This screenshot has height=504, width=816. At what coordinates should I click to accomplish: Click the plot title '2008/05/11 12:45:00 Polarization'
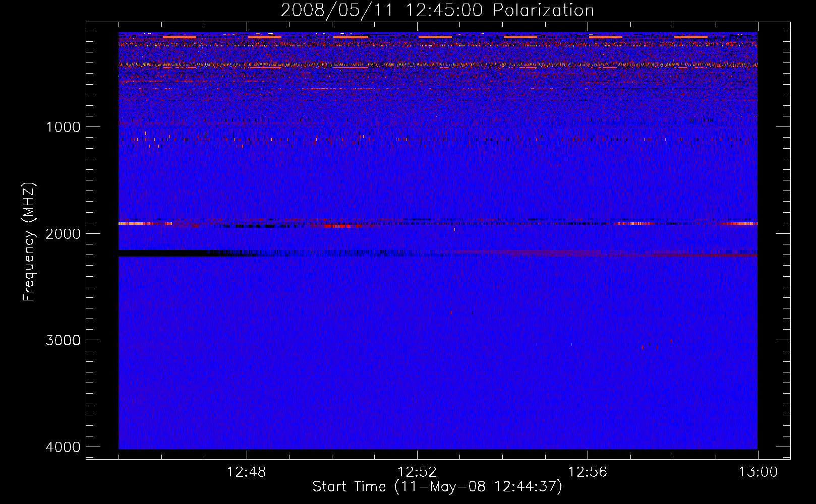click(437, 11)
